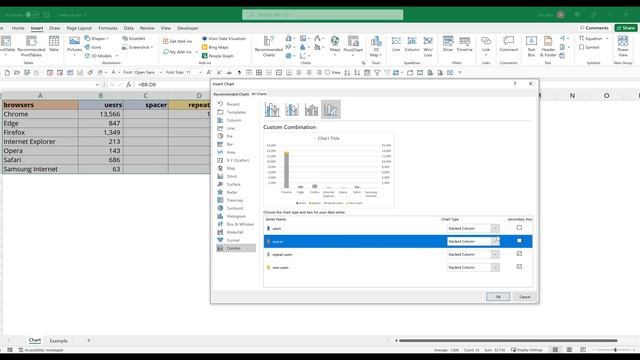The image size is (640, 360).
Task: Select the first combo chart subtype icon
Action: tap(272, 109)
